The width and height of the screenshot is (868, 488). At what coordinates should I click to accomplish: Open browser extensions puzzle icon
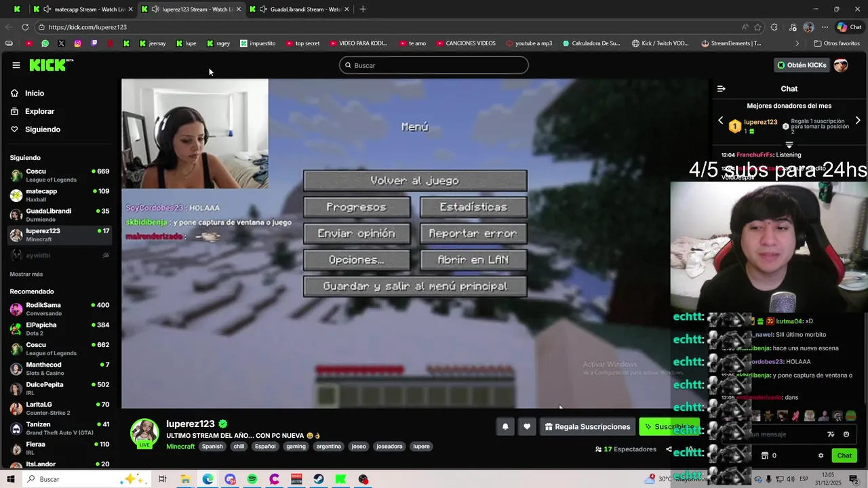(x=774, y=27)
